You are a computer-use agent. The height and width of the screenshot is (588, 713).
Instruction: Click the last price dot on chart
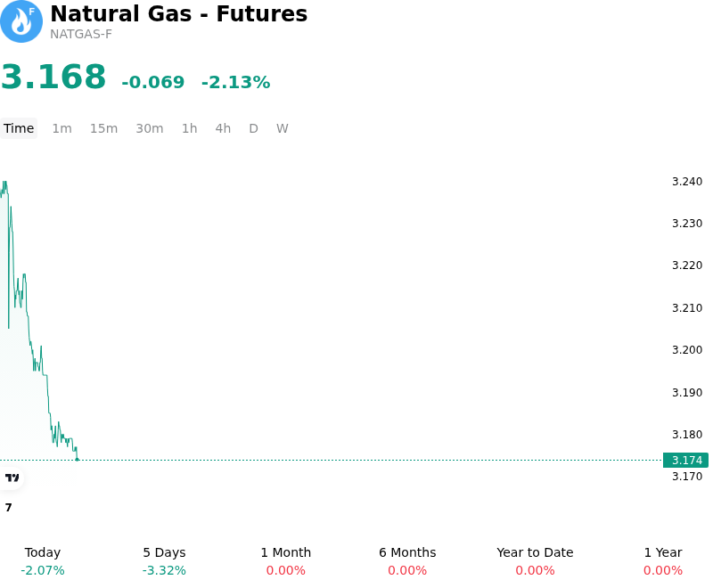(x=78, y=460)
